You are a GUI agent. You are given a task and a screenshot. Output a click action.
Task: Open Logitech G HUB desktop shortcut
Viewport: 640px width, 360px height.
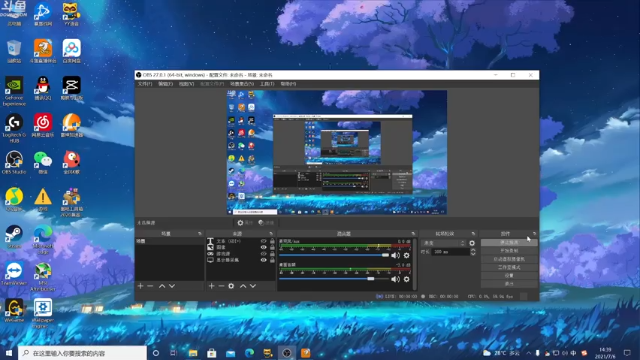(x=14, y=128)
